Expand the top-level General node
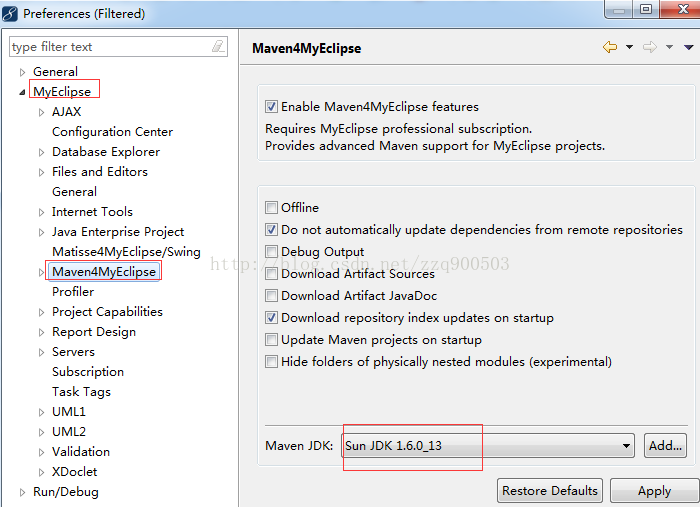The image size is (700, 507). (22, 72)
